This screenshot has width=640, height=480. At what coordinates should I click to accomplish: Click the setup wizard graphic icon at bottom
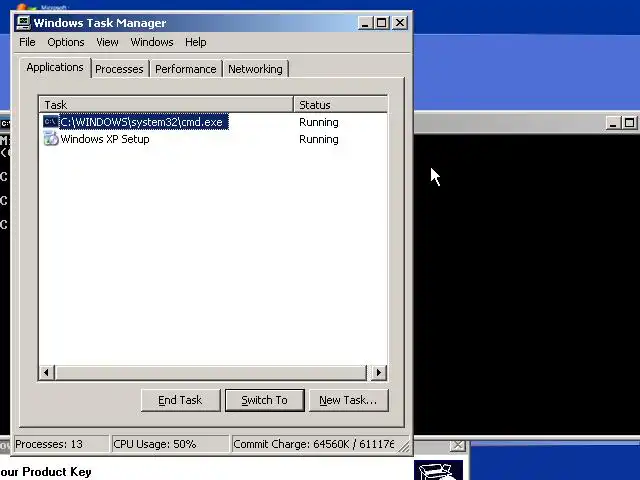438,471
